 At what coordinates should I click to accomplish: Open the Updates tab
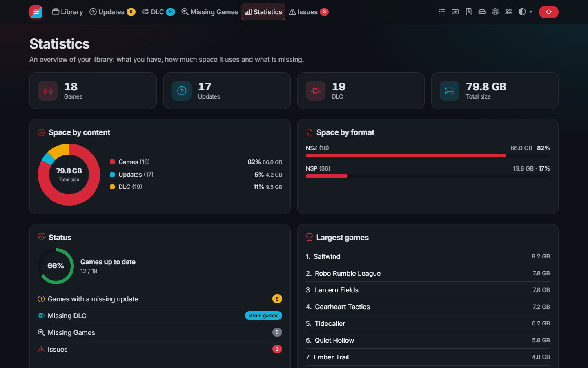tap(112, 12)
